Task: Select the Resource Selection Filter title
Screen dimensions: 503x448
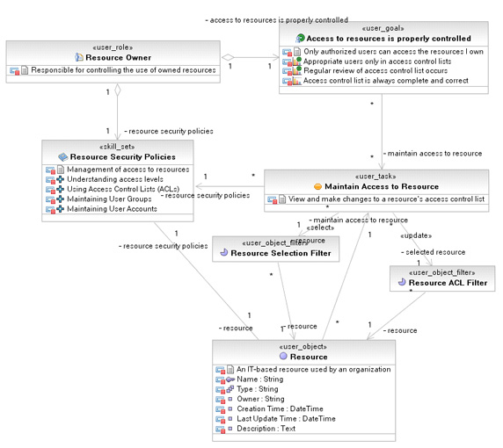Action: pyautogui.click(x=281, y=253)
